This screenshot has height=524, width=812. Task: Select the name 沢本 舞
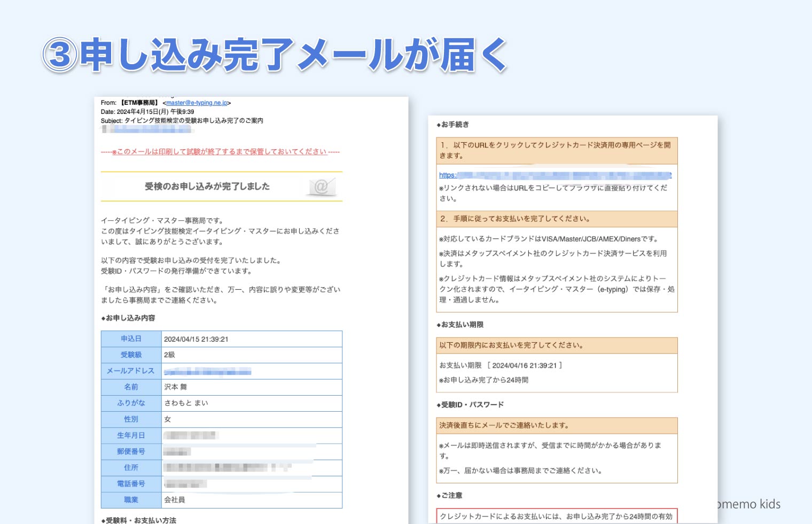[176, 387]
